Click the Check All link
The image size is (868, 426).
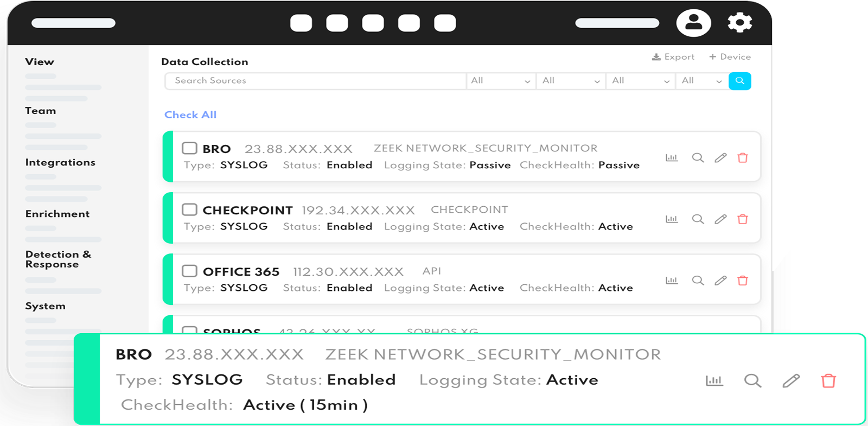tap(190, 115)
